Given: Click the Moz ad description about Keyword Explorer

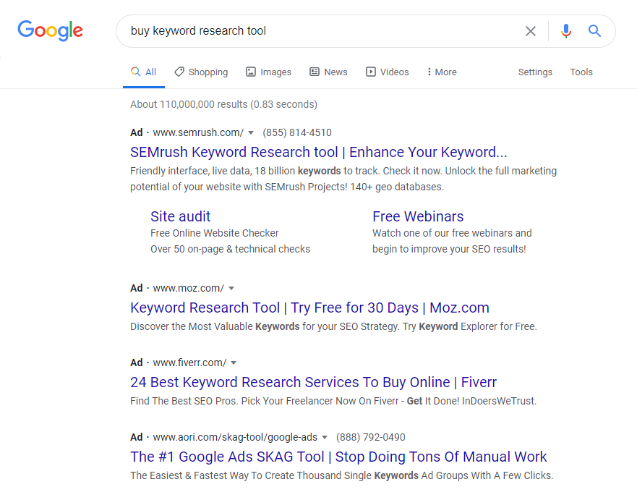Looking at the screenshot, I should (x=334, y=327).
